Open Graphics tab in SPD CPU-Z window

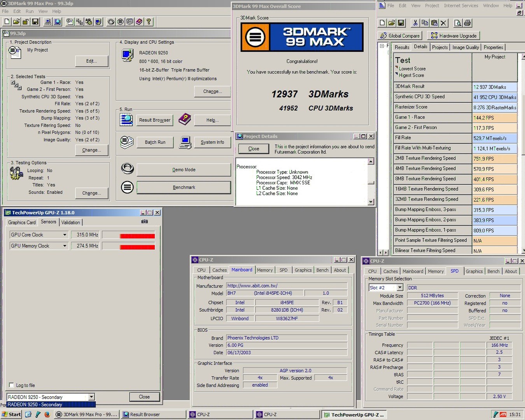tap(474, 271)
